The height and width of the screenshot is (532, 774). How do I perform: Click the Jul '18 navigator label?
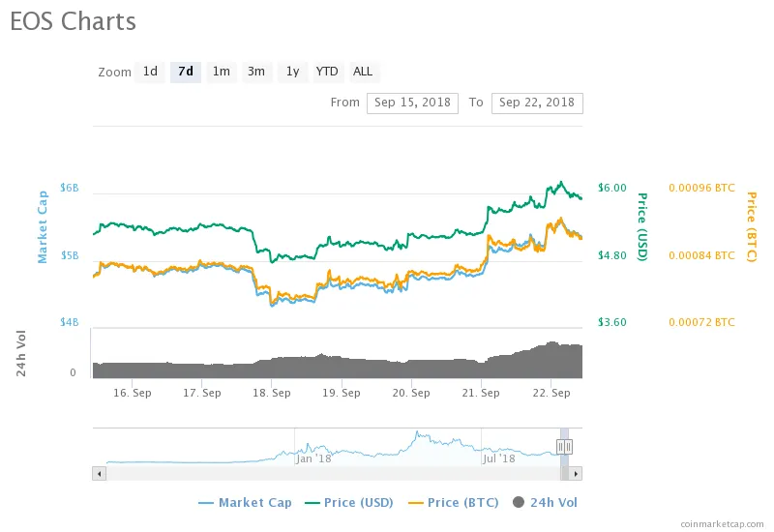[x=499, y=458]
